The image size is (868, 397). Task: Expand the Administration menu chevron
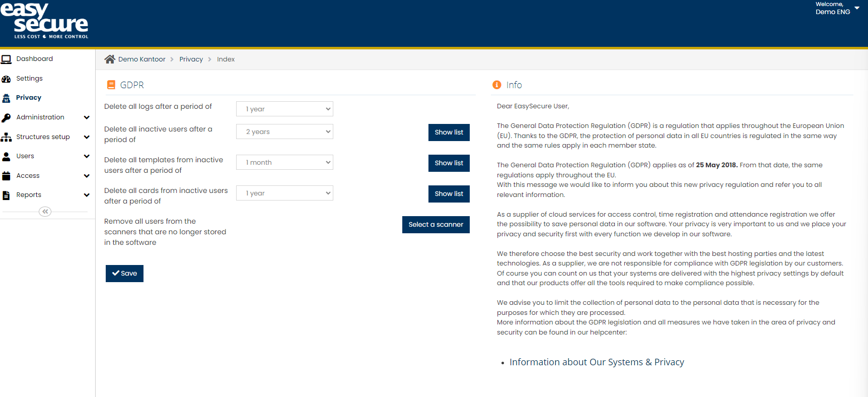click(x=87, y=117)
